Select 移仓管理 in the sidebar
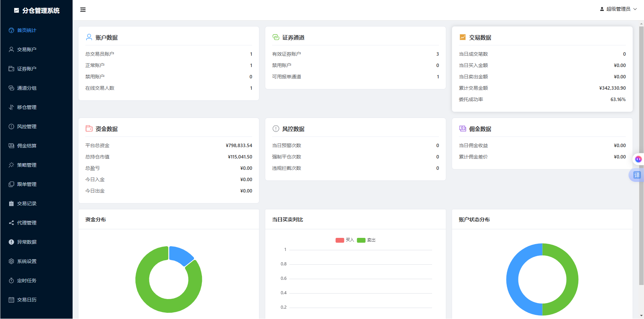The height and width of the screenshot is (319, 644). tap(36, 107)
